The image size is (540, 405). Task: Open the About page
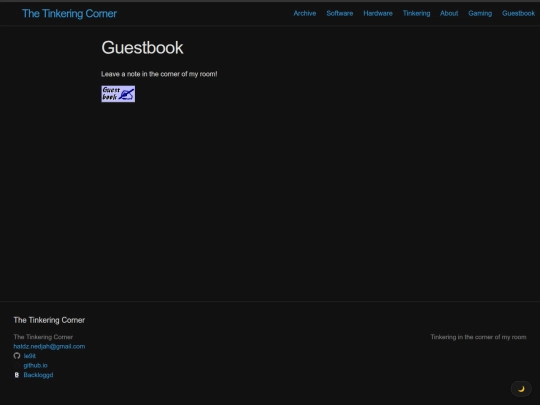click(449, 13)
